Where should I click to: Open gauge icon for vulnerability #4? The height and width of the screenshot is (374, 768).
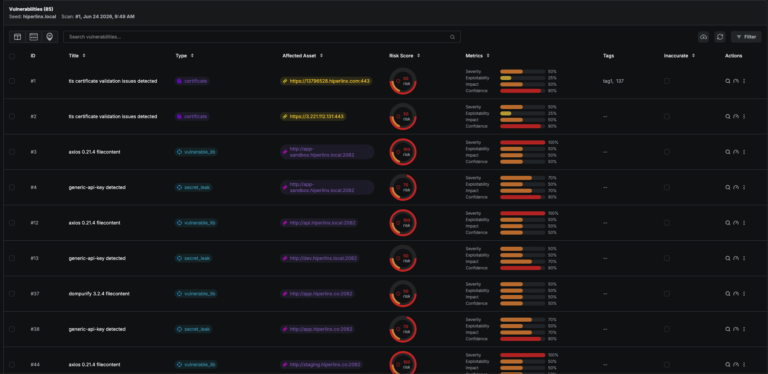click(736, 187)
